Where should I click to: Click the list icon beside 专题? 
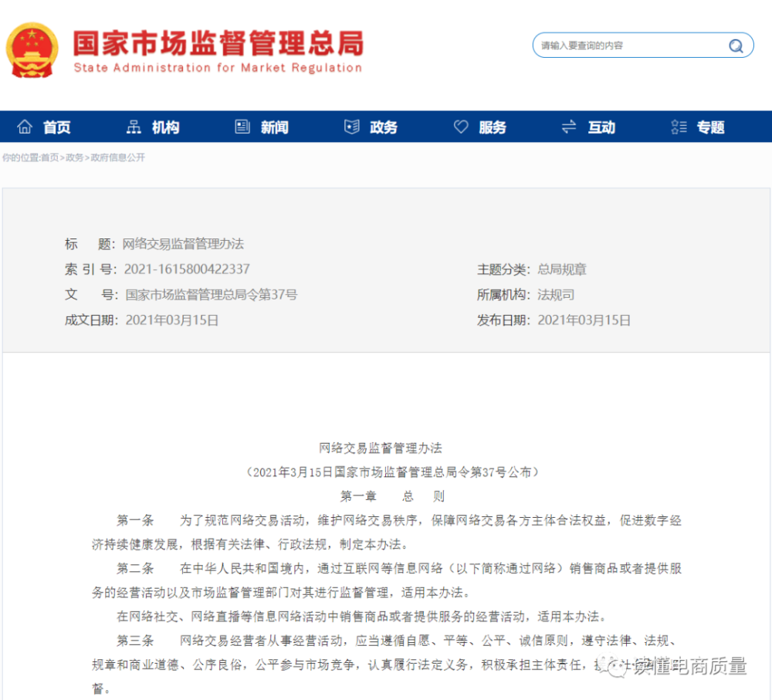coord(679,127)
